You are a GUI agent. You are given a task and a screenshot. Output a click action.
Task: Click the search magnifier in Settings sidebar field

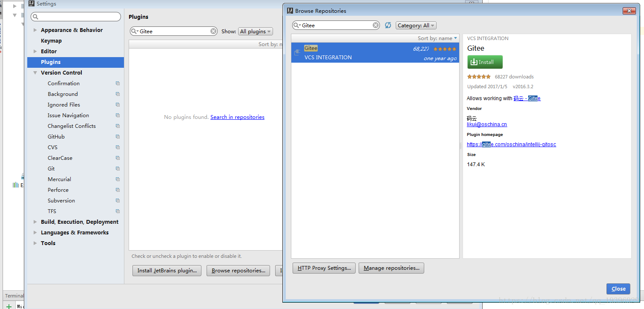pyautogui.click(x=36, y=17)
